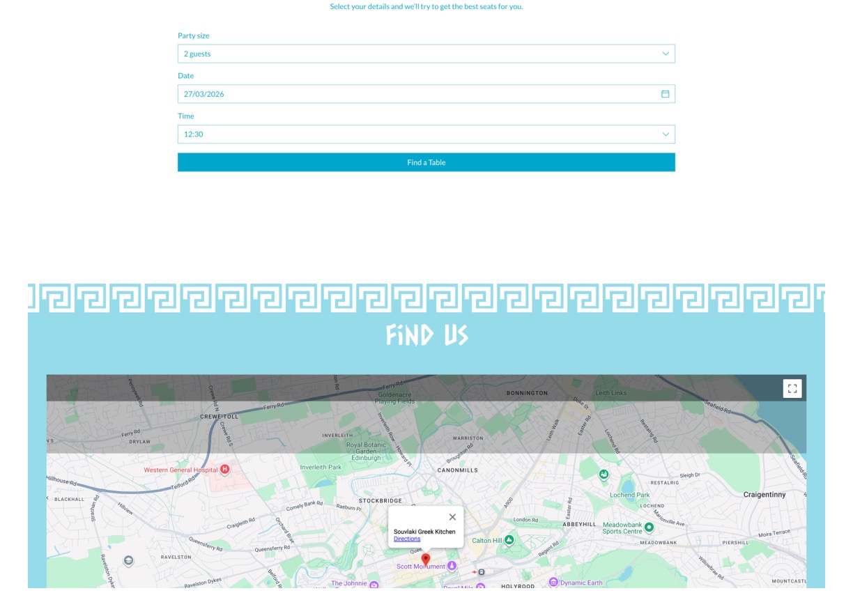
Task: Click the Holyrood label on map
Action: pyautogui.click(x=518, y=586)
